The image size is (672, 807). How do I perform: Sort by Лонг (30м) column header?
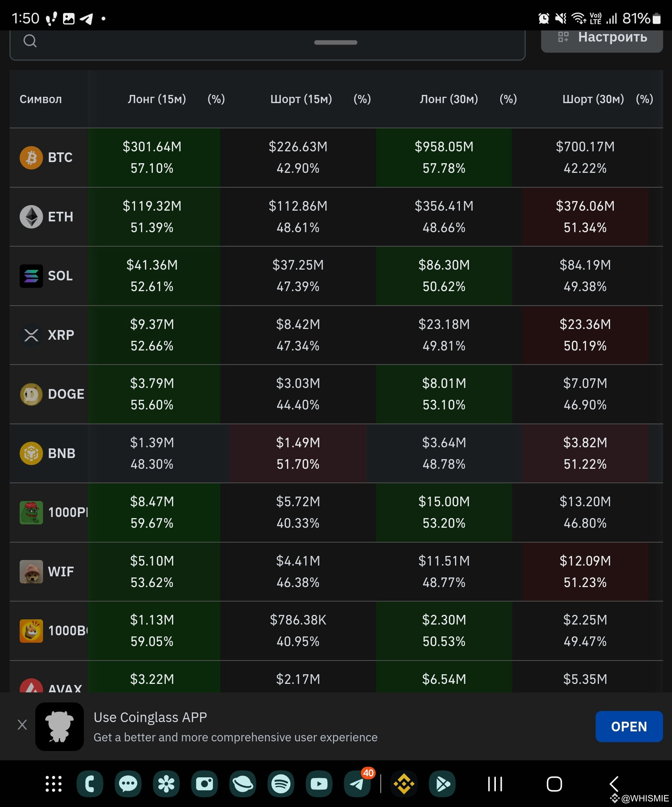[x=449, y=99]
